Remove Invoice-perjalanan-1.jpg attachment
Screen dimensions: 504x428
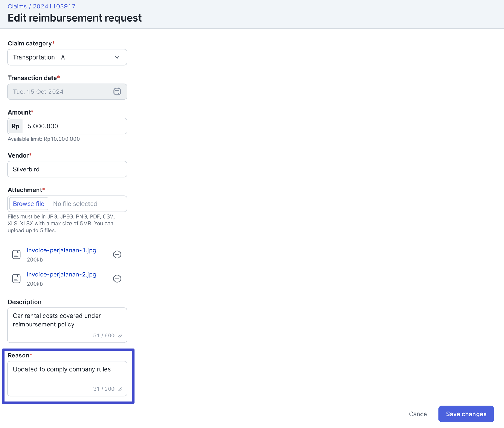(117, 255)
